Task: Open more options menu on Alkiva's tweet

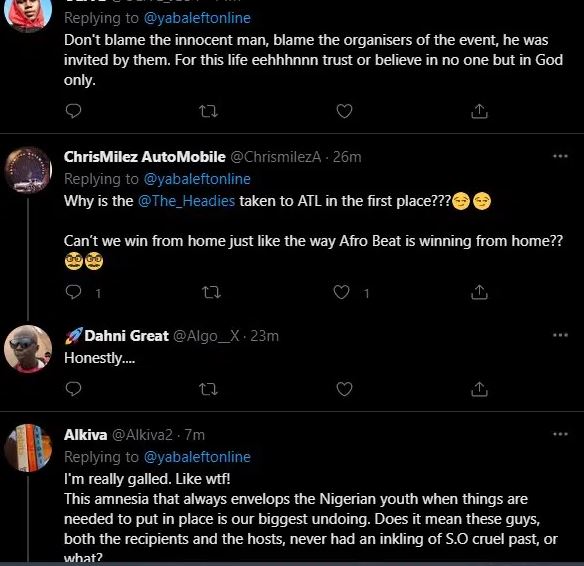Action: click(560, 434)
